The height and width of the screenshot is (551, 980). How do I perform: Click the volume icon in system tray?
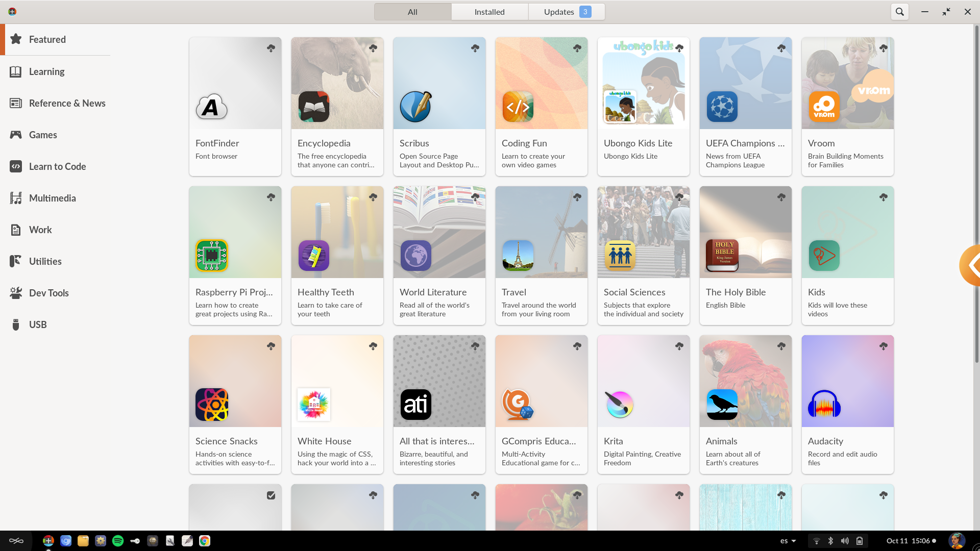tap(845, 541)
